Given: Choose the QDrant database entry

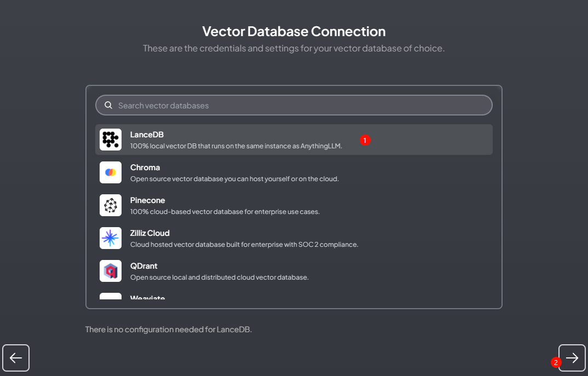Looking at the screenshot, I should tap(293, 271).
